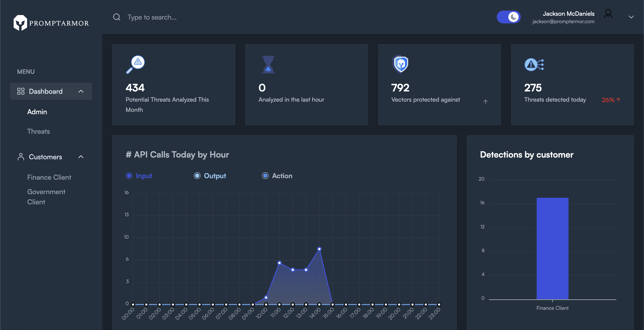Viewport: 644px width, 330px height.
Task: Click the Customers person icon in the sidebar
Action: [21, 157]
